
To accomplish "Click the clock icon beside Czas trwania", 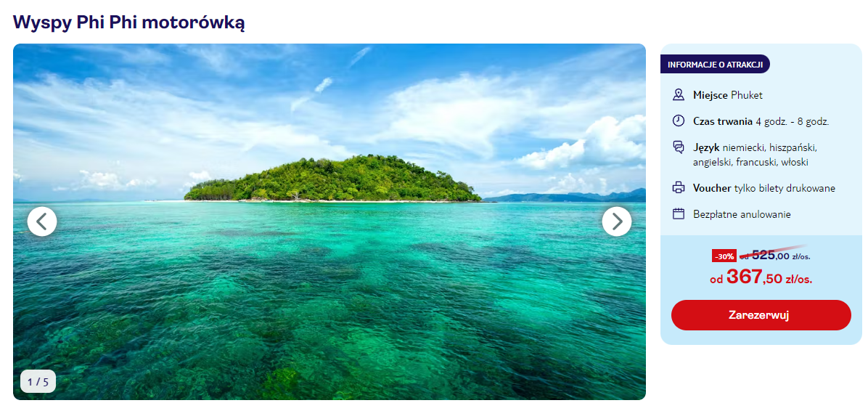I will [678, 121].
